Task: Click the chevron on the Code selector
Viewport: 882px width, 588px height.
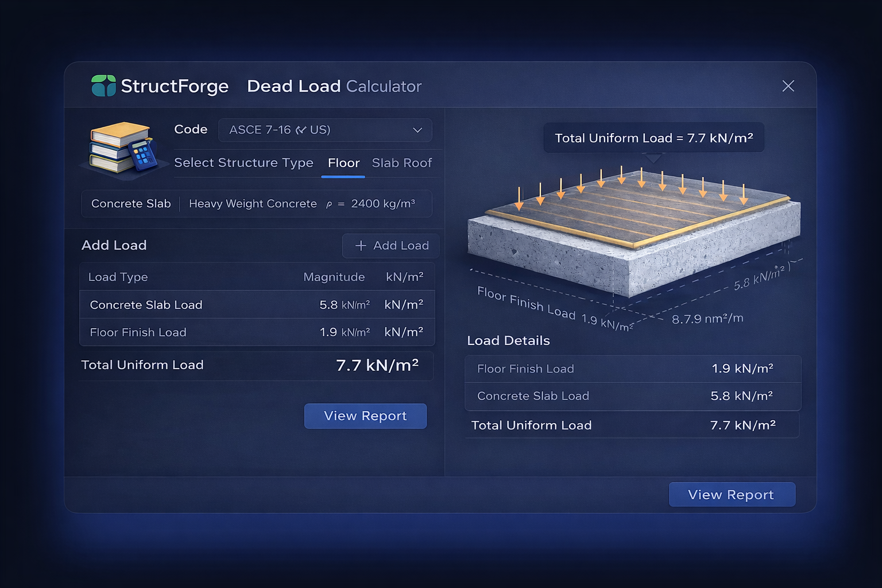Action: 417,130
